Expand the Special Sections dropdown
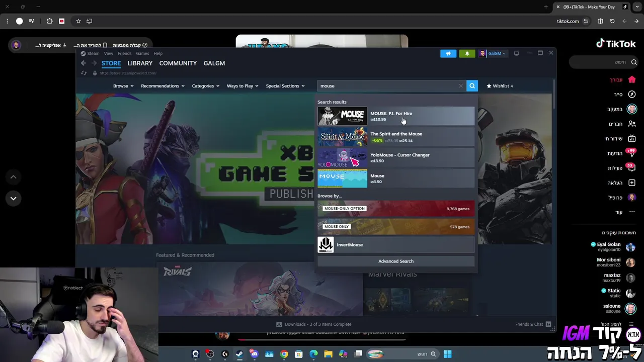This screenshot has height=362, width=644. tap(285, 86)
